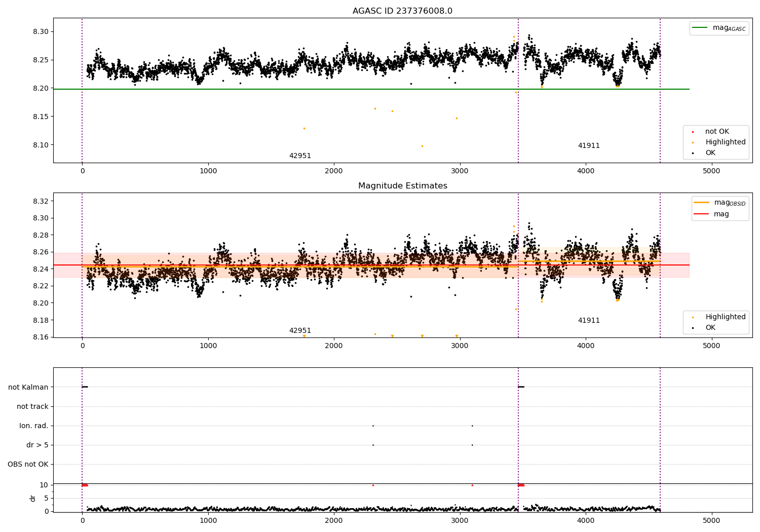Viewport: 760px width, 532px height.
Task: Click the 'AGASC ID 237376008.0' plot title
Action: [402, 11]
